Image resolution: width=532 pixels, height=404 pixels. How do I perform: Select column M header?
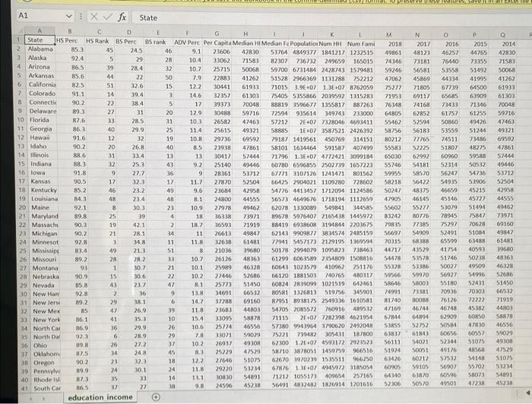click(x=389, y=34)
